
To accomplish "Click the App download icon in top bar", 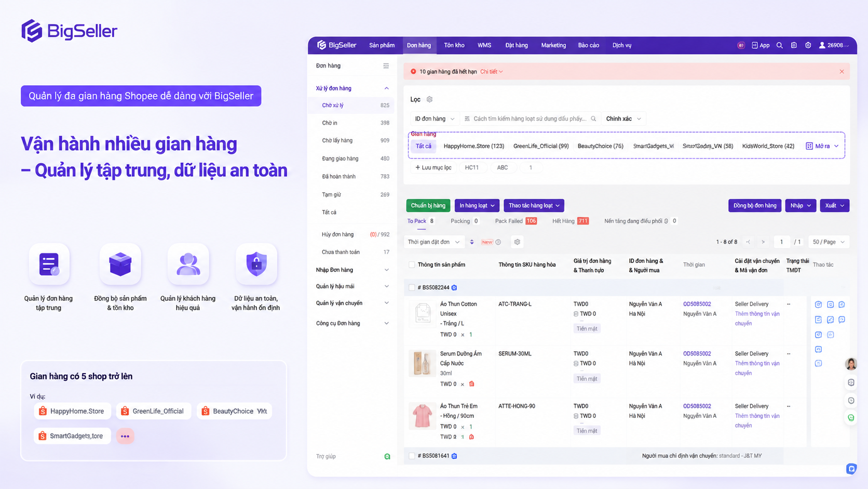I will 755,45.
